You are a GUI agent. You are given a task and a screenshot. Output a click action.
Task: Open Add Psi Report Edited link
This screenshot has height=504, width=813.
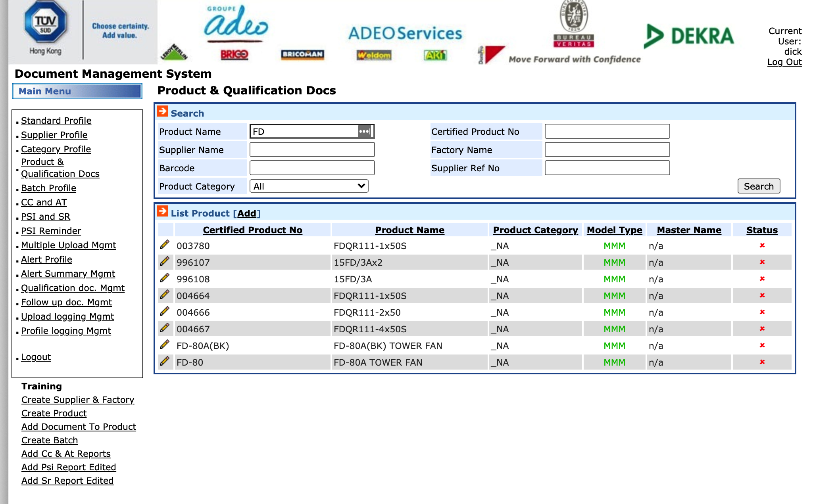(69, 467)
